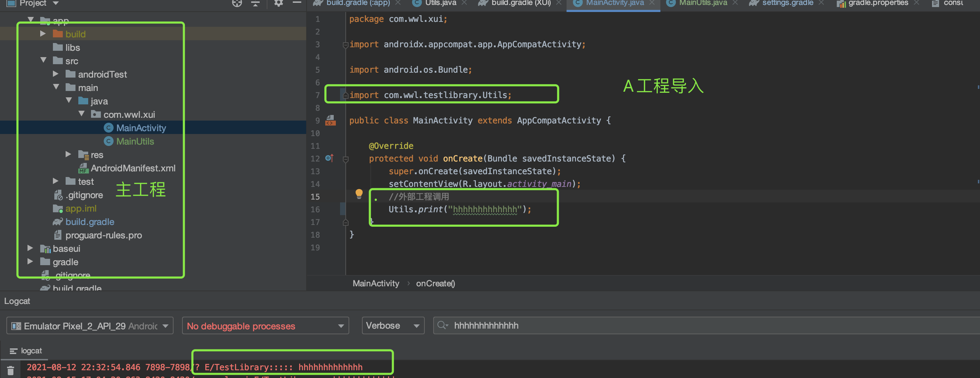The image size is (980, 378).
Task: Click the yellow lightbulb intention icon
Action: click(359, 194)
